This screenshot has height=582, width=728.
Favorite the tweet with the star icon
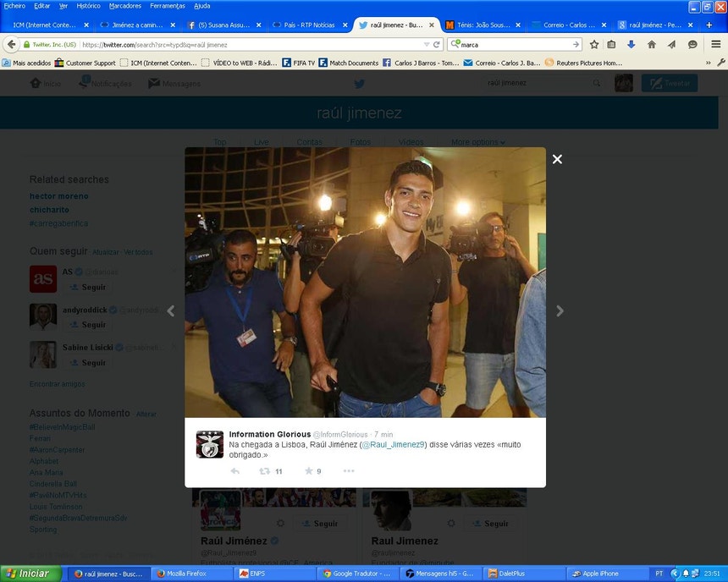pyautogui.click(x=309, y=471)
